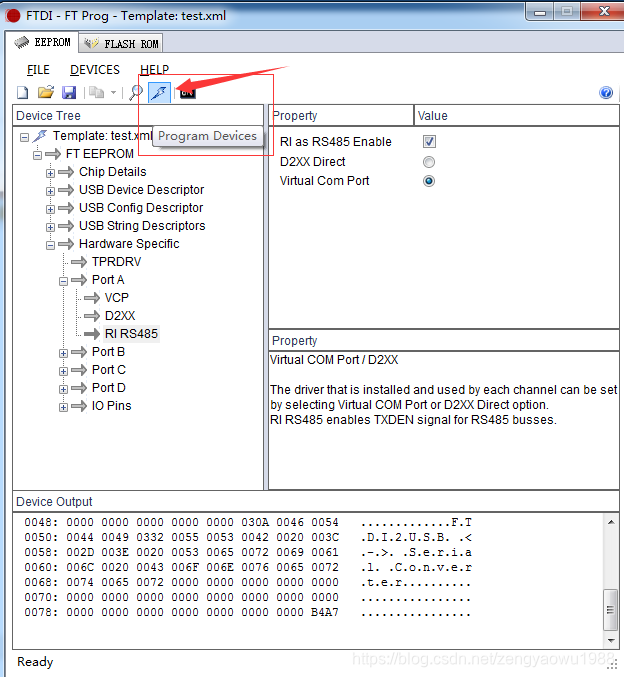Click the FTDI red application icon in title bar
624x677 pixels.
tap(13, 16)
